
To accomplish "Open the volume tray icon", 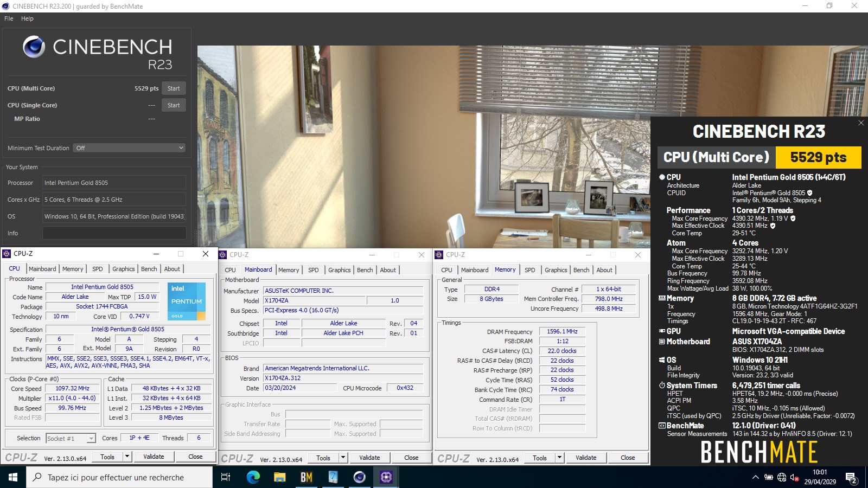I will [x=794, y=477].
